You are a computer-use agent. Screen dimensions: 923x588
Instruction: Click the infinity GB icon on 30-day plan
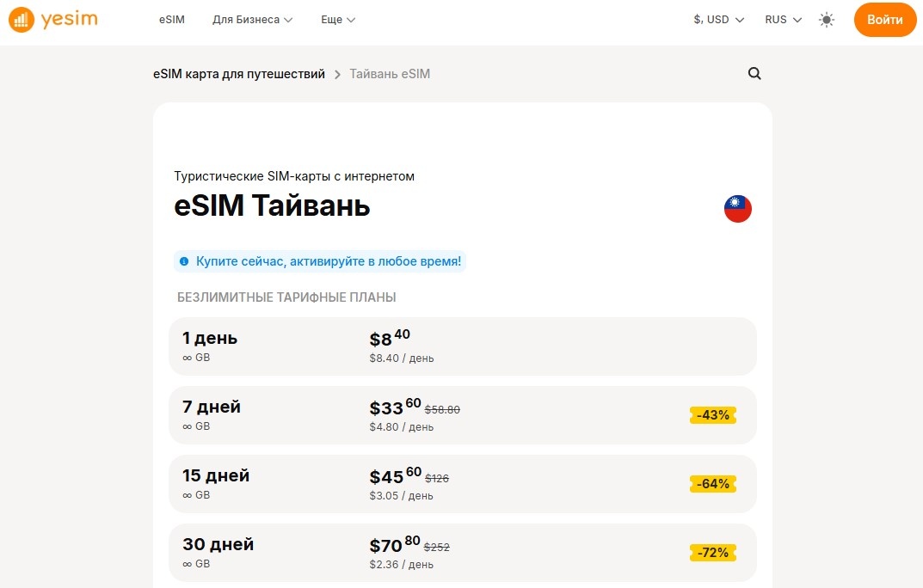(x=189, y=564)
